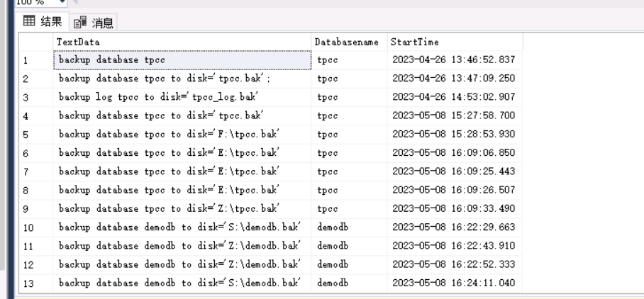Select the demodb database name in row 10
This screenshot has width=644, height=299.
349,227
